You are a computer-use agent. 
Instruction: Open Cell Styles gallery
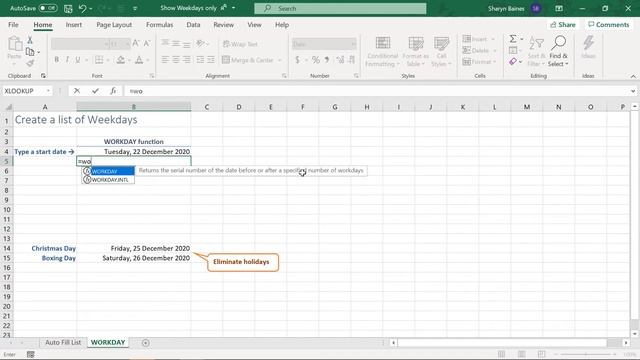(x=441, y=52)
